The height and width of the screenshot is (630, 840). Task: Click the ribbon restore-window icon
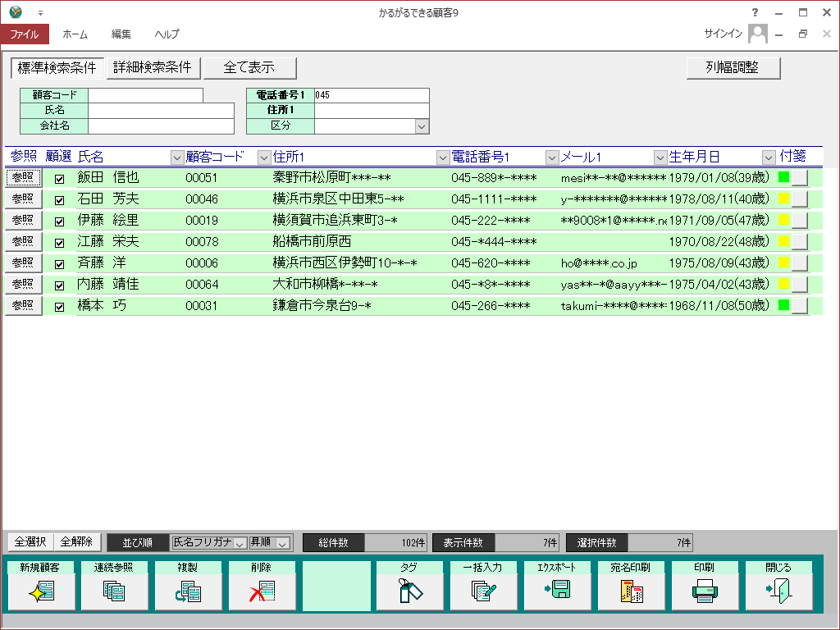(802, 34)
